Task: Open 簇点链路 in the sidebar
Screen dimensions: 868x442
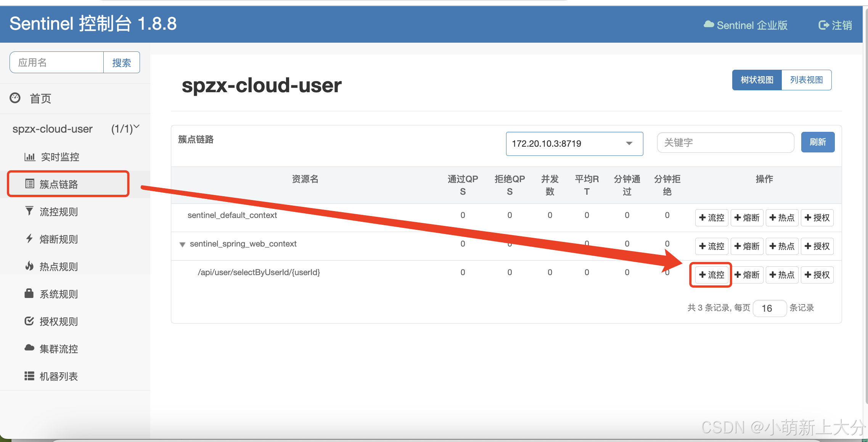Action: [59, 184]
